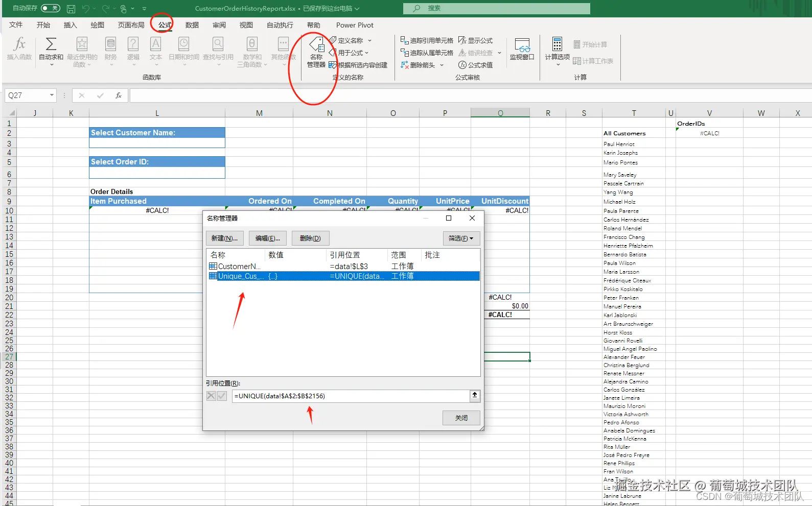Click Evaluate Formula (公式求值)
Screen dimensions: 812x506
476,65
